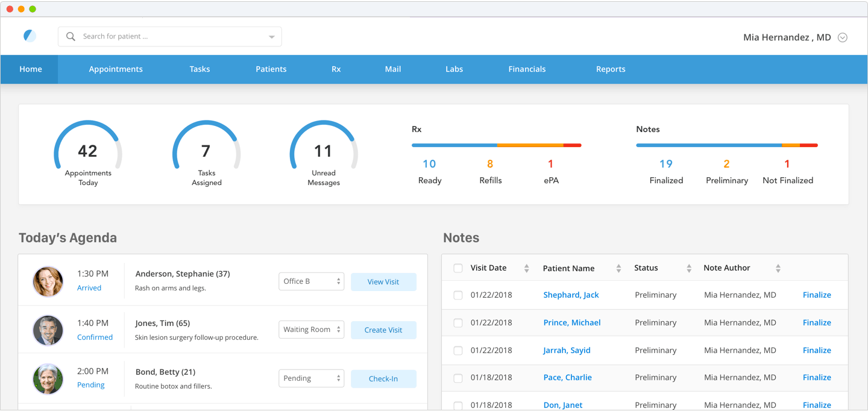Go to the Appointments tab

pos(116,69)
